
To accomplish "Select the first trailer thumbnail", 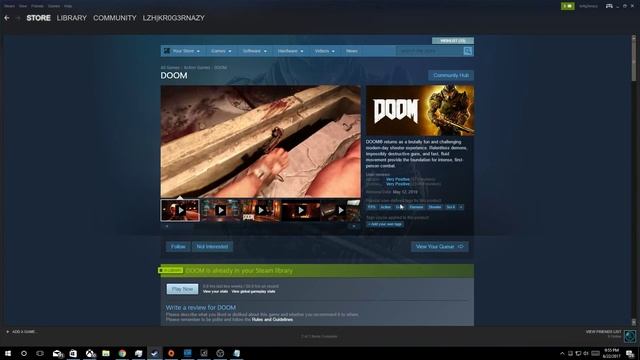I will coord(180,210).
